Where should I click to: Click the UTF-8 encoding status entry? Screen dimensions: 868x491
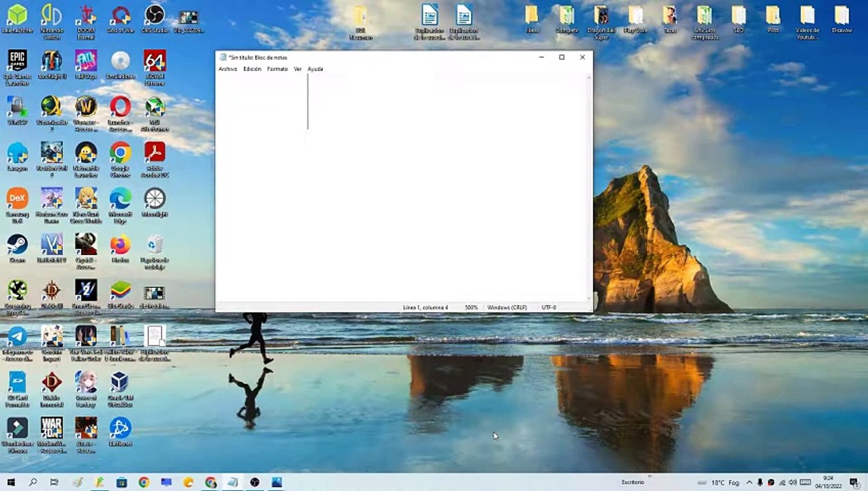pyautogui.click(x=549, y=308)
